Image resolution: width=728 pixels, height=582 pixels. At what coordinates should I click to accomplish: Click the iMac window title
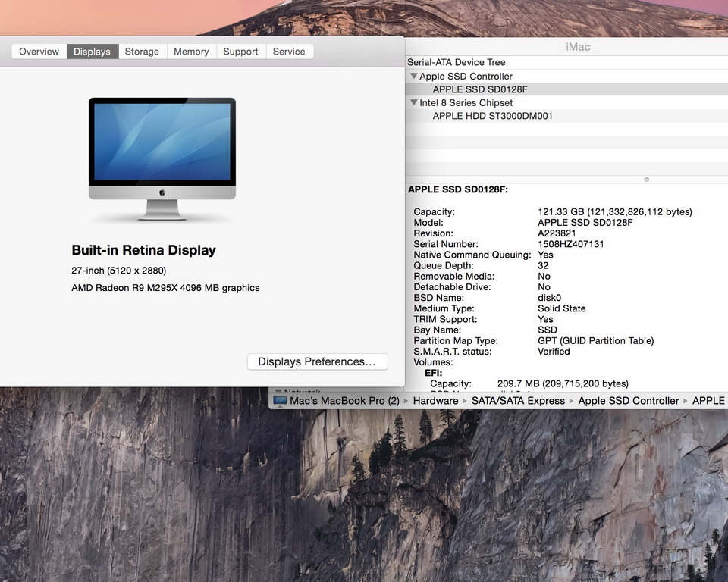coord(578,47)
